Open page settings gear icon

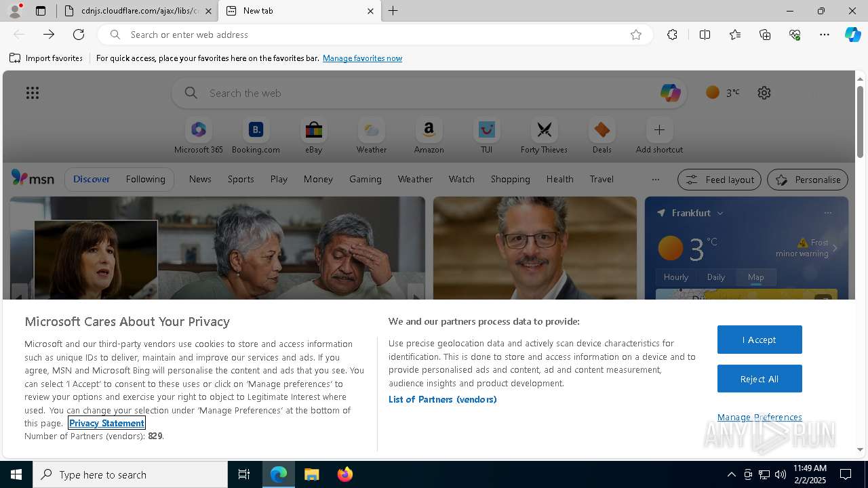click(764, 93)
